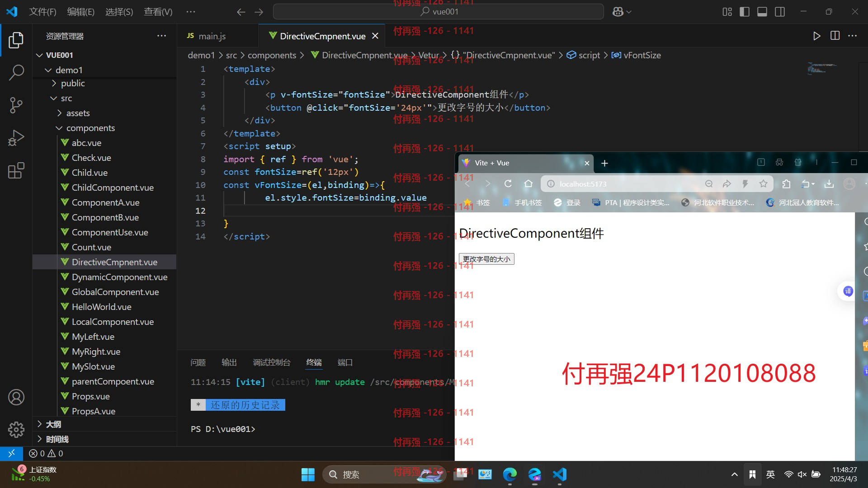Click the Windows taskbar 搜索 box
868x488 pixels.
(384, 474)
